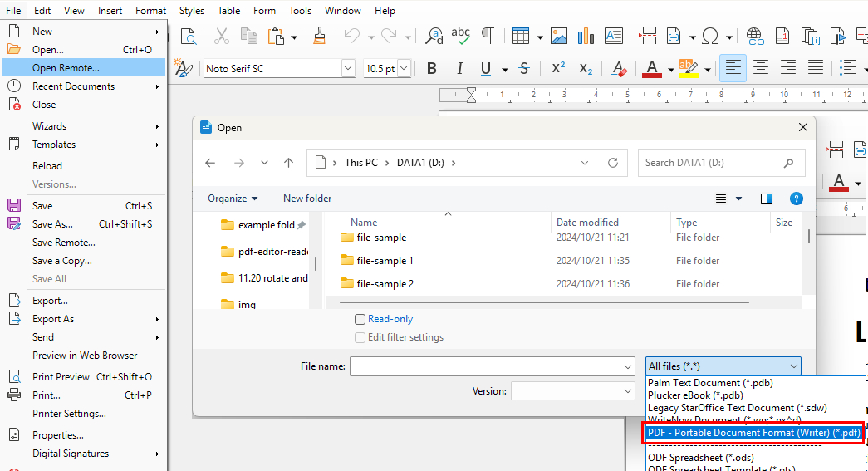Choose Print Preview in File menu
This screenshot has width=868, height=471.
click(x=84, y=377)
